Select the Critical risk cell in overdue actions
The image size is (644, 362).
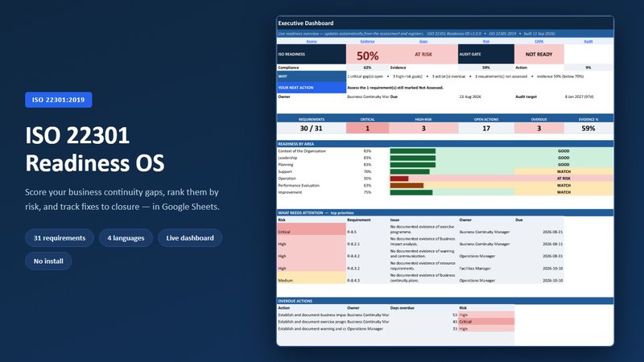(486, 322)
